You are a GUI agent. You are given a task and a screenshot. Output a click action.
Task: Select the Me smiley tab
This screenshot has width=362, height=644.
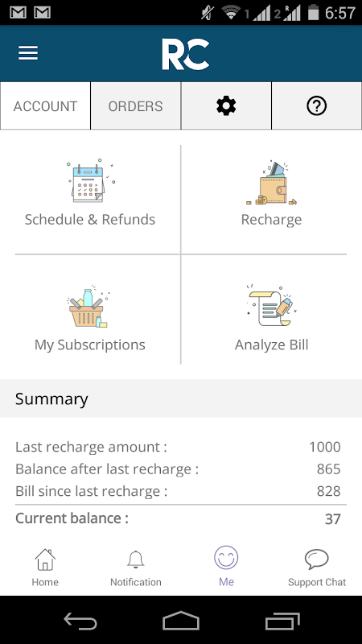[x=226, y=566]
